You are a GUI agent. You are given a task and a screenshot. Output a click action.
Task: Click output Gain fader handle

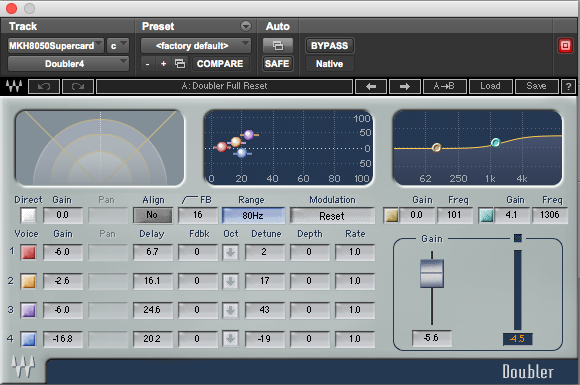click(x=432, y=274)
